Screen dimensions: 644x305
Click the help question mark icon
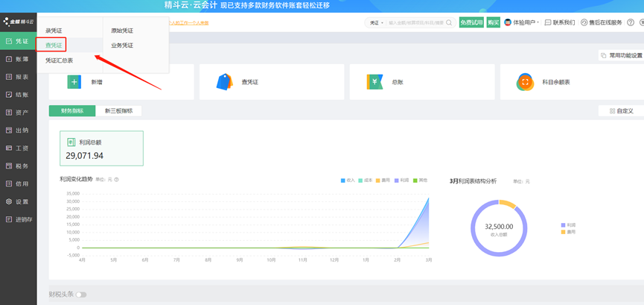tap(631, 22)
